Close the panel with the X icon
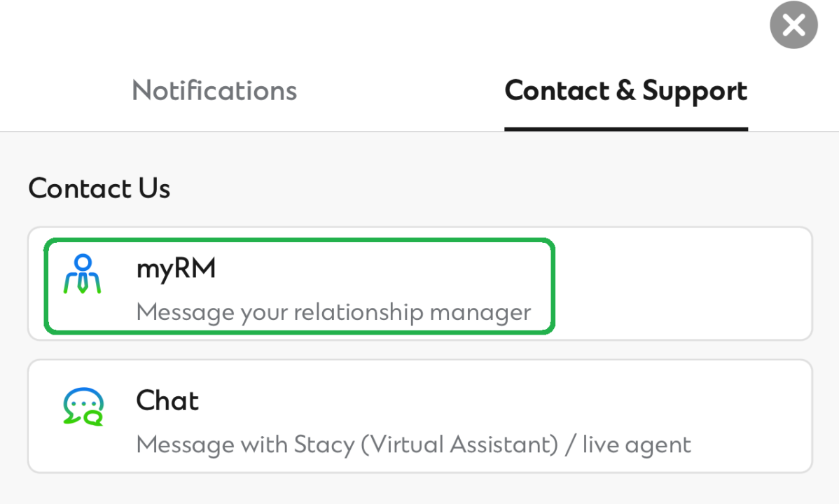This screenshot has width=839, height=504. 793,26
